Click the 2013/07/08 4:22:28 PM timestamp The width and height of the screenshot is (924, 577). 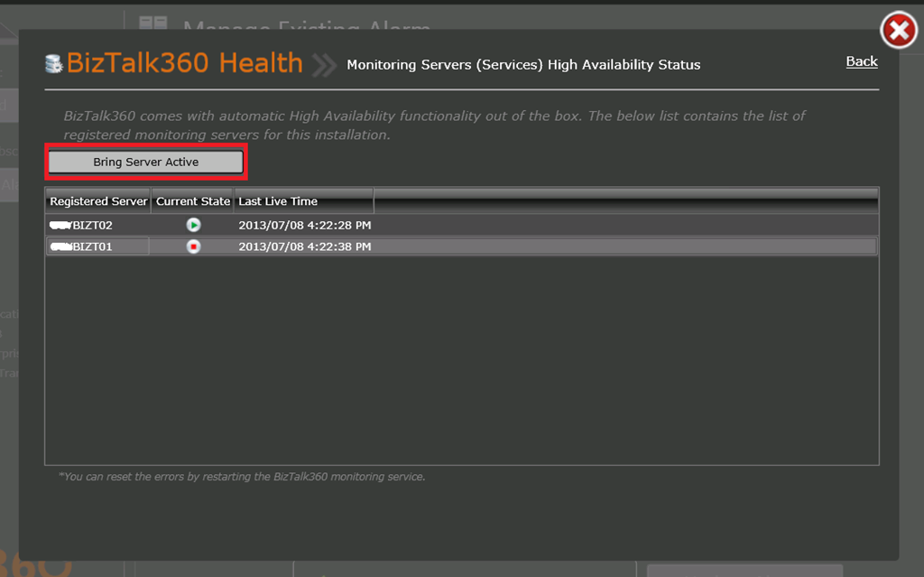[x=305, y=226]
